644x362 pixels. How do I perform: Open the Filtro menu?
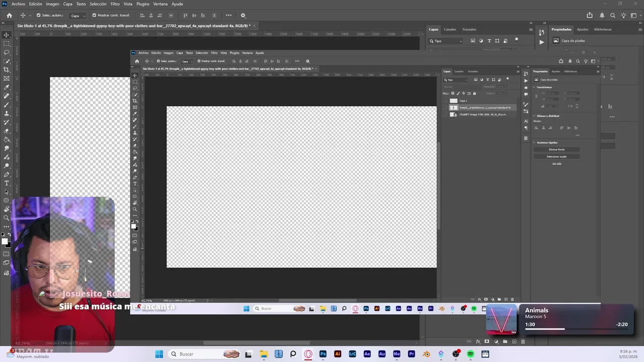pyautogui.click(x=115, y=4)
